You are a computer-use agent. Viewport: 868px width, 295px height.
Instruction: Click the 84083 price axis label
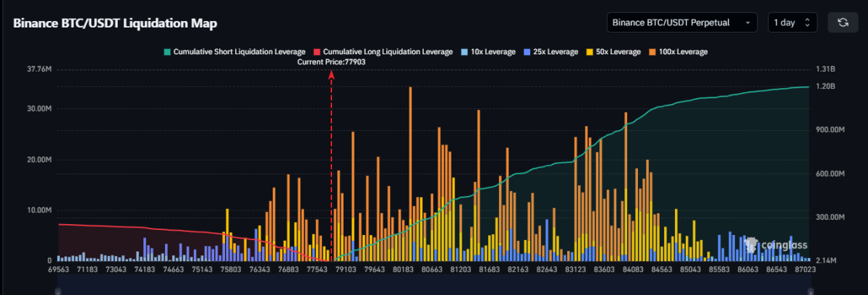(634, 269)
